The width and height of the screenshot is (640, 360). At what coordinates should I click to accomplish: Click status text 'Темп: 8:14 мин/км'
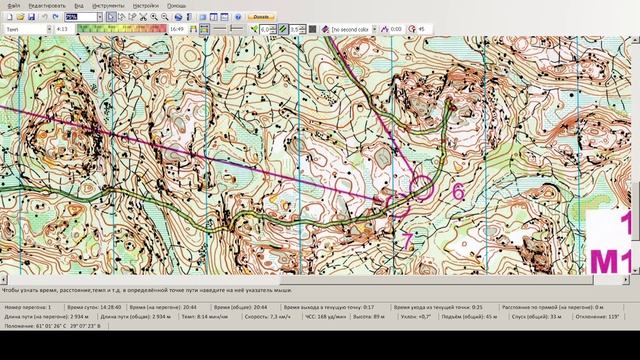[204, 316]
